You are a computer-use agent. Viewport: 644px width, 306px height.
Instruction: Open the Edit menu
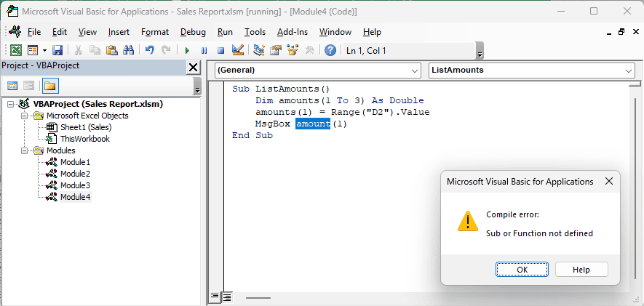[x=60, y=32]
